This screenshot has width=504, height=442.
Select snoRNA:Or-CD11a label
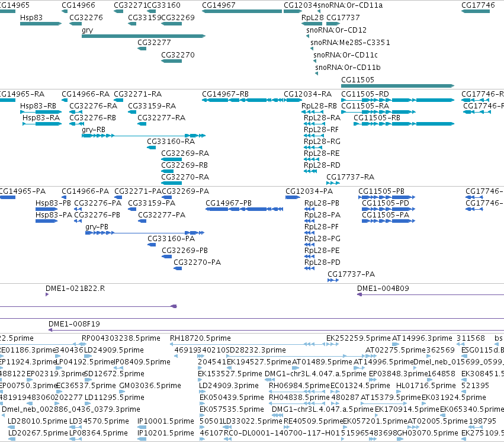click(350, 5)
